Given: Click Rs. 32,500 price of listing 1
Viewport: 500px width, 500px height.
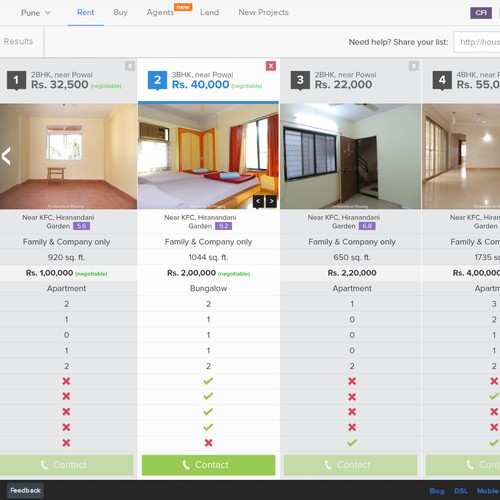Looking at the screenshot, I should (60, 85).
